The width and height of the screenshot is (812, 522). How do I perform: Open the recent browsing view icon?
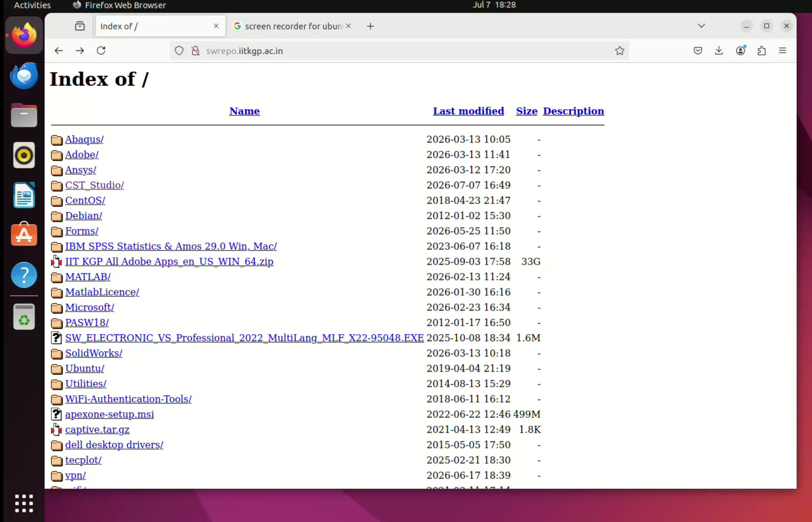point(80,26)
